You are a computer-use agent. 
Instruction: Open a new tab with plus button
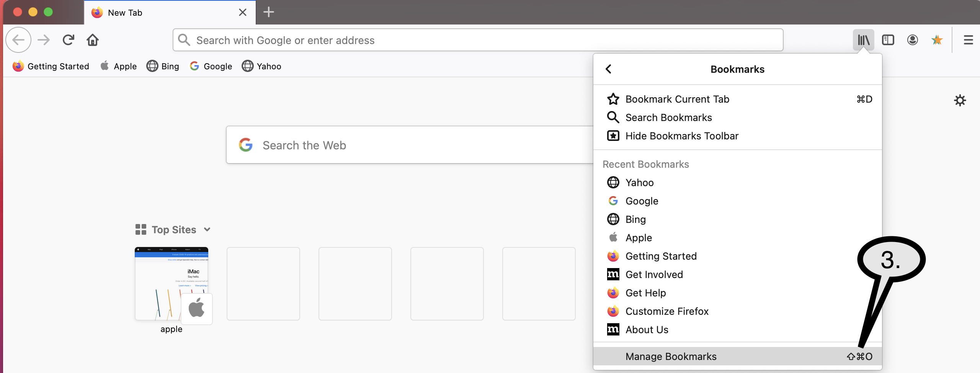[269, 12]
